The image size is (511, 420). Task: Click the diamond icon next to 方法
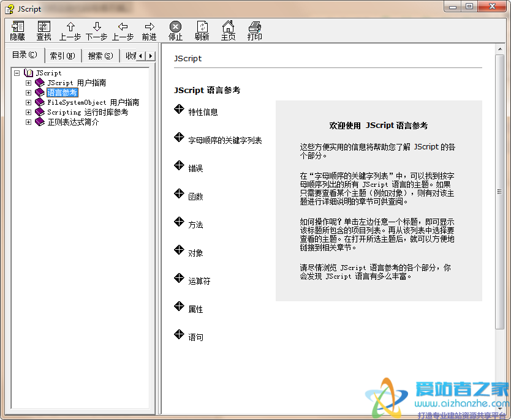click(179, 222)
